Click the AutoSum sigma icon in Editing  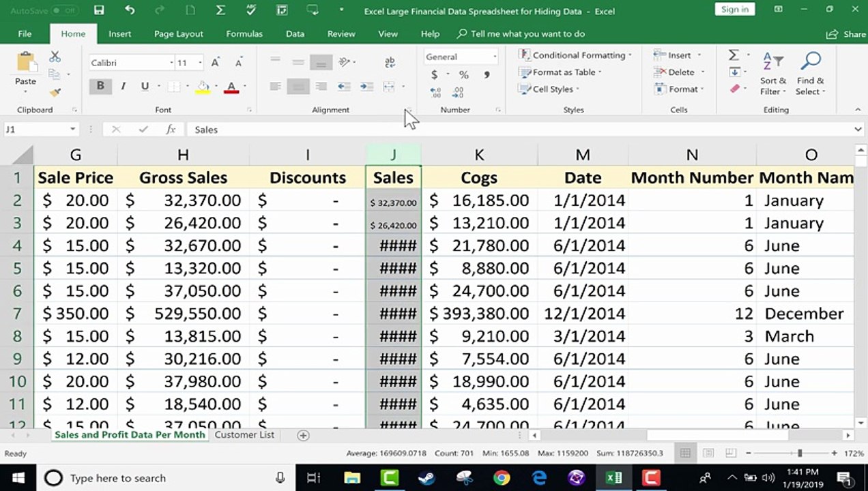point(734,55)
